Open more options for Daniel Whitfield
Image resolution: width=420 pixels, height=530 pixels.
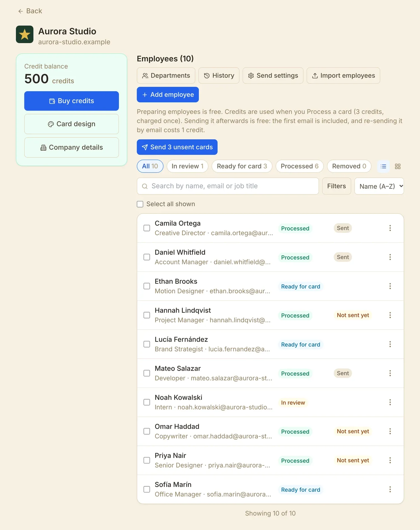tap(390, 257)
